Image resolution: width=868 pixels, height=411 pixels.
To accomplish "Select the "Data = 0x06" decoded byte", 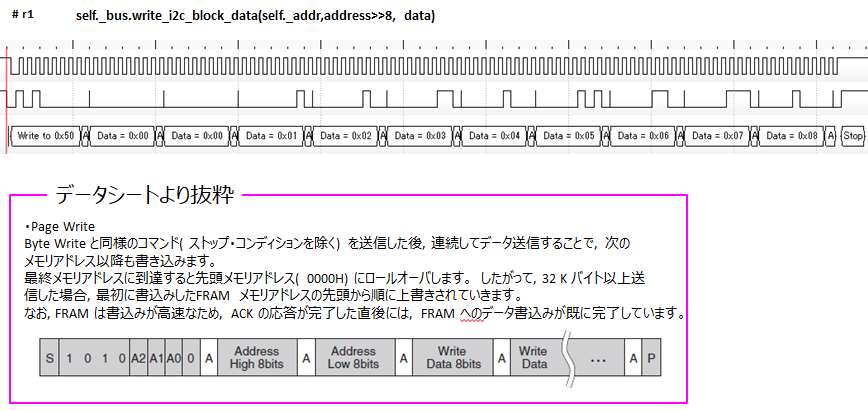I will (643, 136).
